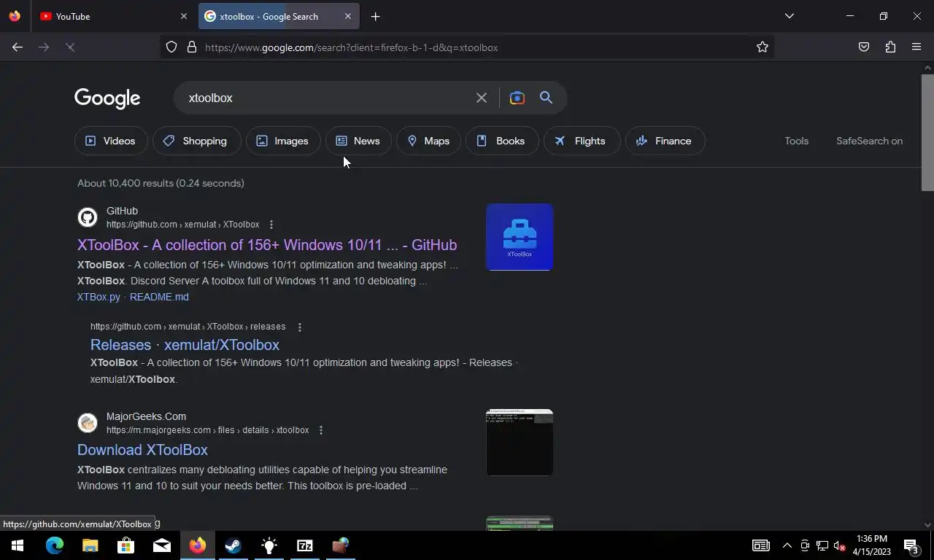Open Releases · xemulat/XToolbox link
This screenshot has width=934, height=560.
pos(185,345)
